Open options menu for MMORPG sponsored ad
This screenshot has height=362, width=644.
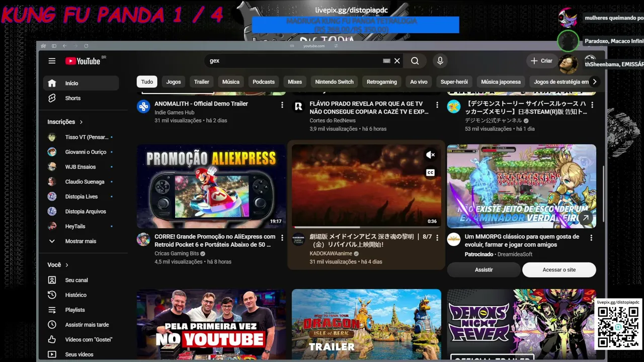pos(591,238)
